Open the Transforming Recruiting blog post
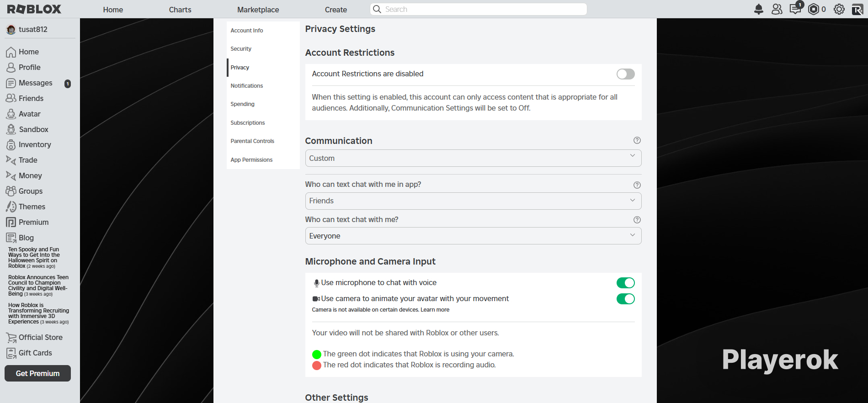This screenshot has height=403, width=868. (38, 313)
